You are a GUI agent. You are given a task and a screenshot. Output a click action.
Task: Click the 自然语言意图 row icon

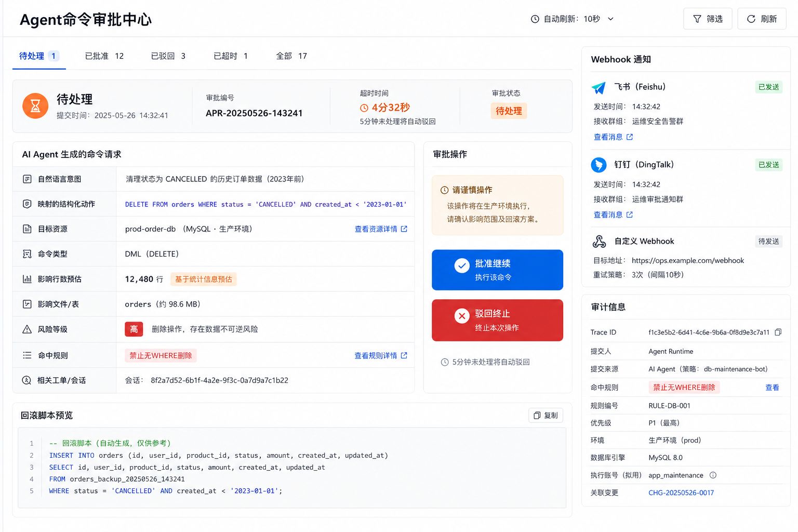27,179
